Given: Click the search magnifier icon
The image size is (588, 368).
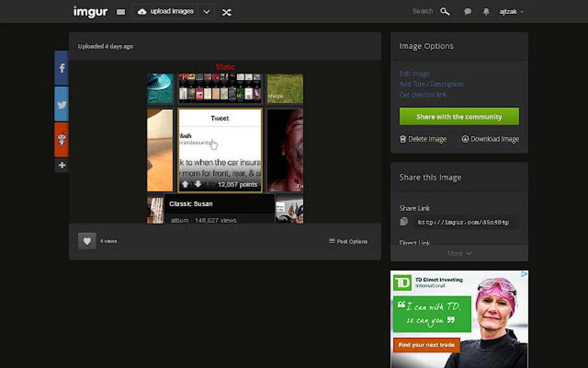Looking at the screenshot, I should click(x=444, y=11).
